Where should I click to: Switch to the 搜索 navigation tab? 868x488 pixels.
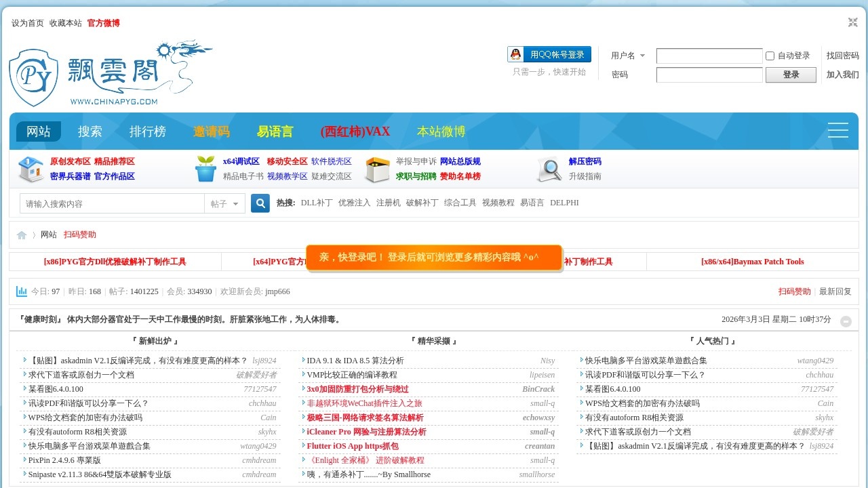click(90, 131)
